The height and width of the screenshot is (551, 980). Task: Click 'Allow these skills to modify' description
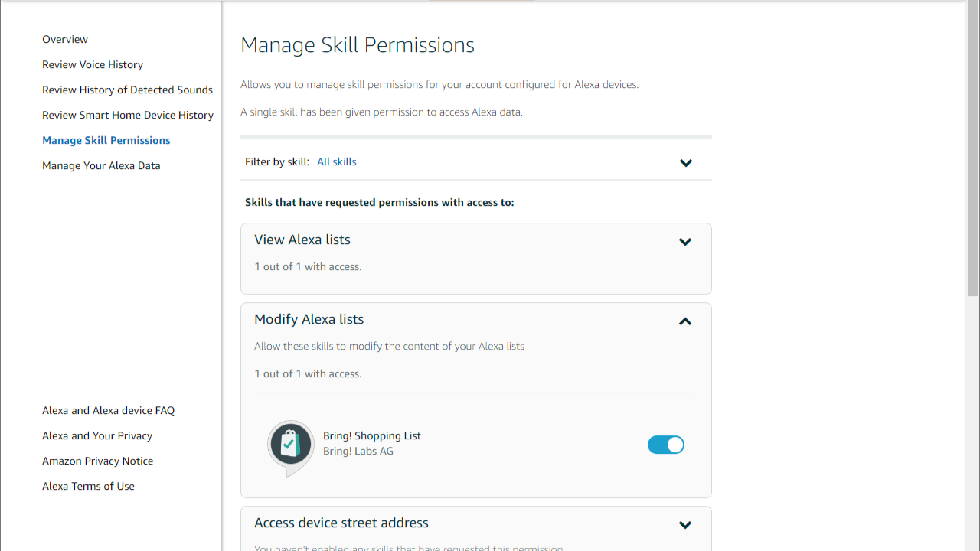click(389, 346)
